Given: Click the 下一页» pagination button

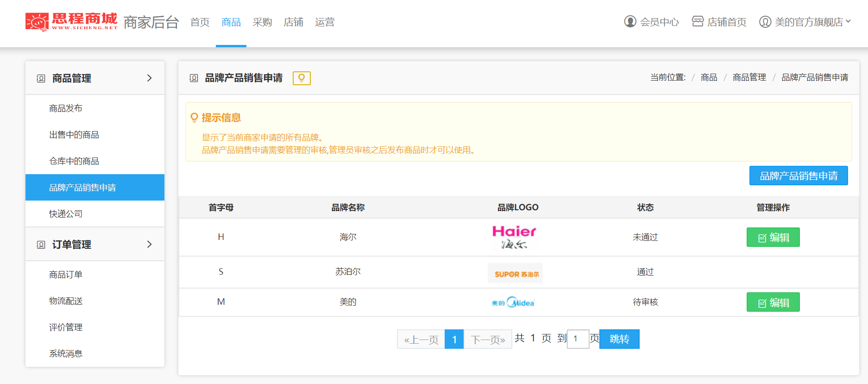Looking at the screenshot, I should point(488,339).
